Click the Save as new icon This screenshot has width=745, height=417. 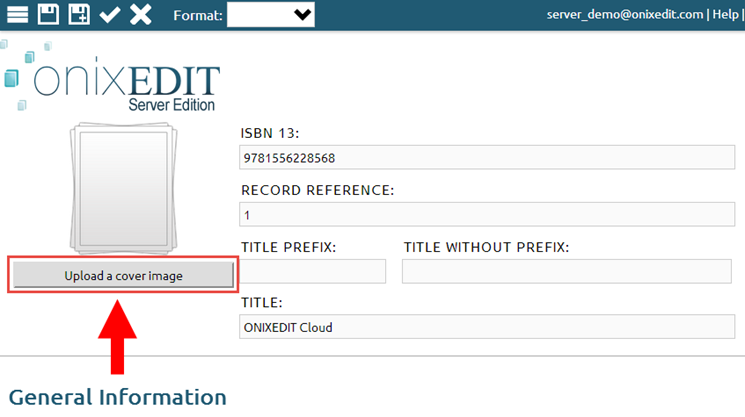pos(79,14)
